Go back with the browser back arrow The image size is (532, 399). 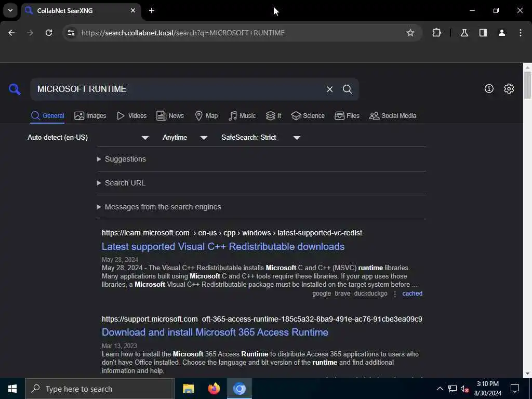coord(11,33)
